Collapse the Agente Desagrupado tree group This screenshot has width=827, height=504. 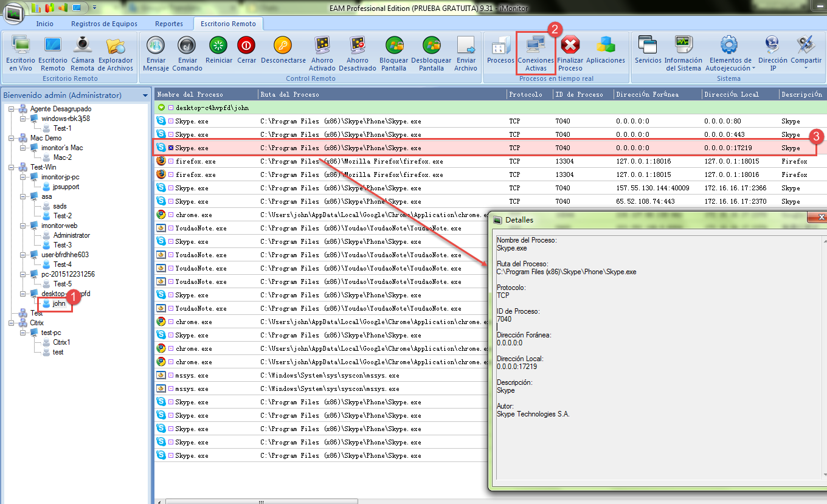coord(12,109)
